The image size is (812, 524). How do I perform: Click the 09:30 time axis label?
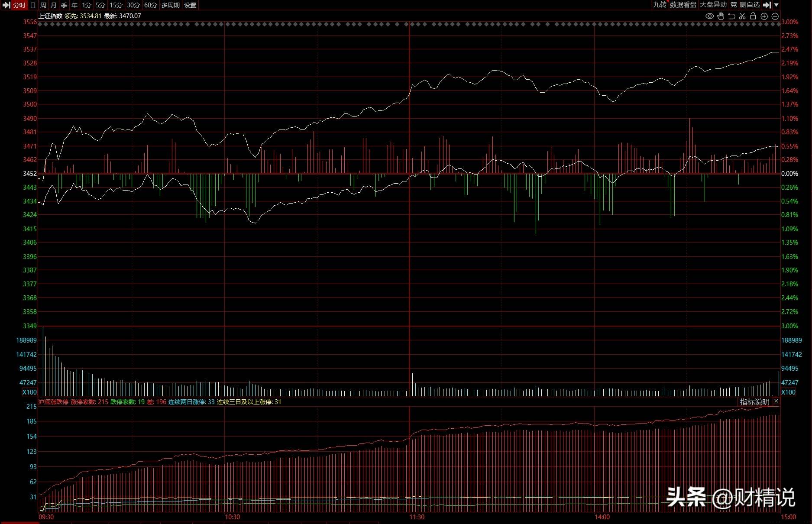pos(46,517)
